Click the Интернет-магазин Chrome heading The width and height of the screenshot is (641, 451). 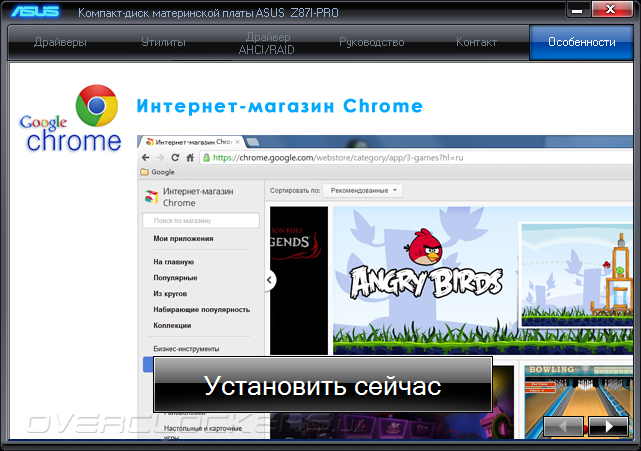[280, 106]
